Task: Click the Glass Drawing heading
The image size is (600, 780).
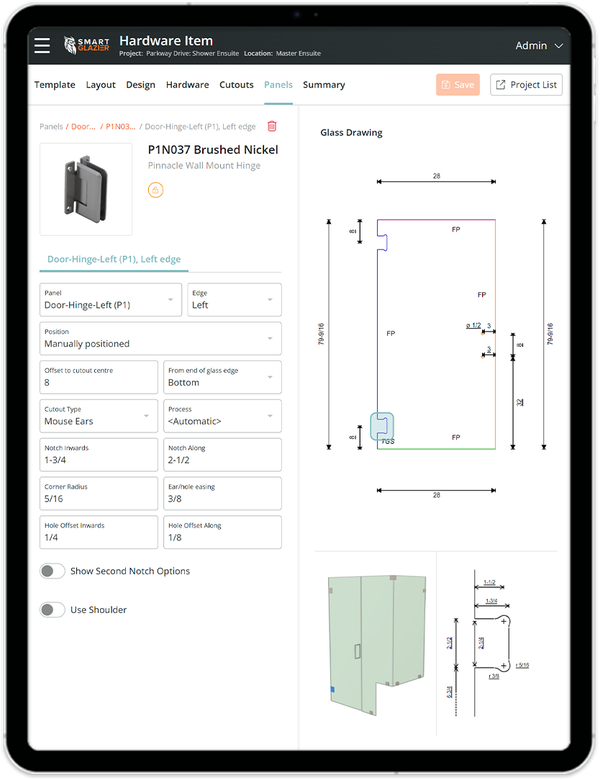Action: click(351, 133)
